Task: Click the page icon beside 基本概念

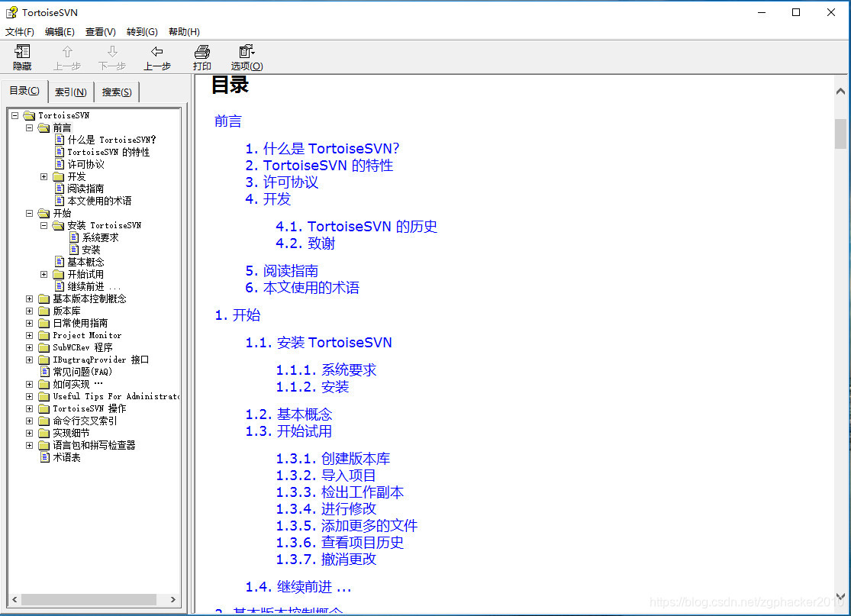Action: 60,262
